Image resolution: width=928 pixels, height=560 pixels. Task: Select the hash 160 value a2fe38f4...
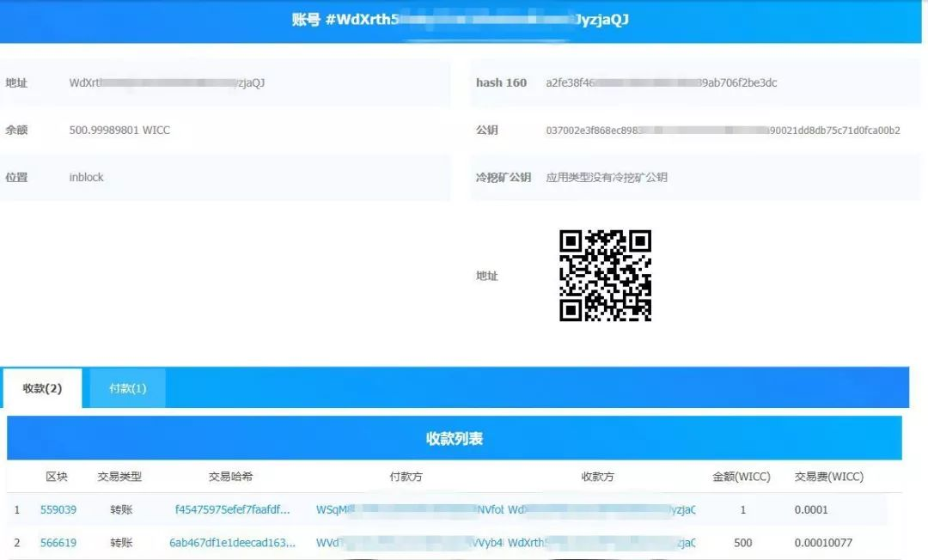[661, 82]
